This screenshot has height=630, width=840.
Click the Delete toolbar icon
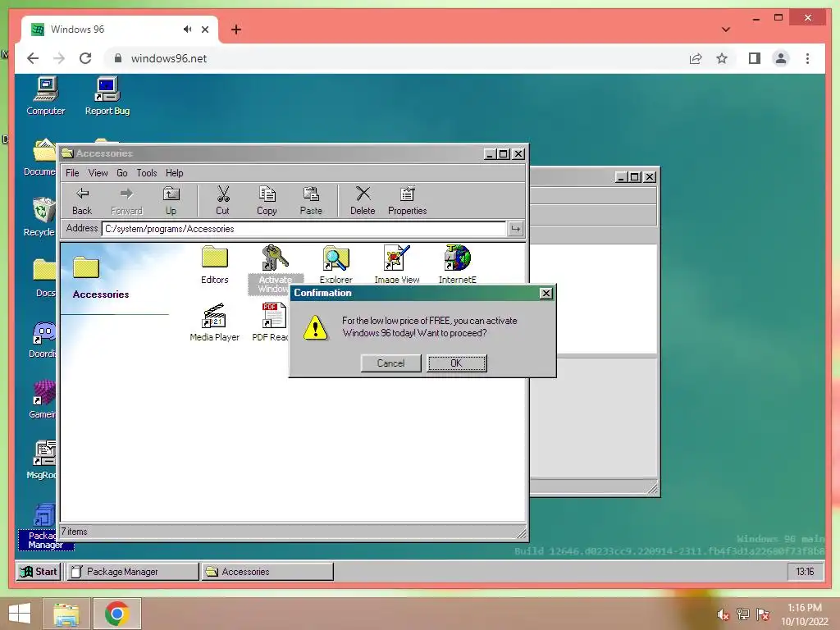[363, 201]
